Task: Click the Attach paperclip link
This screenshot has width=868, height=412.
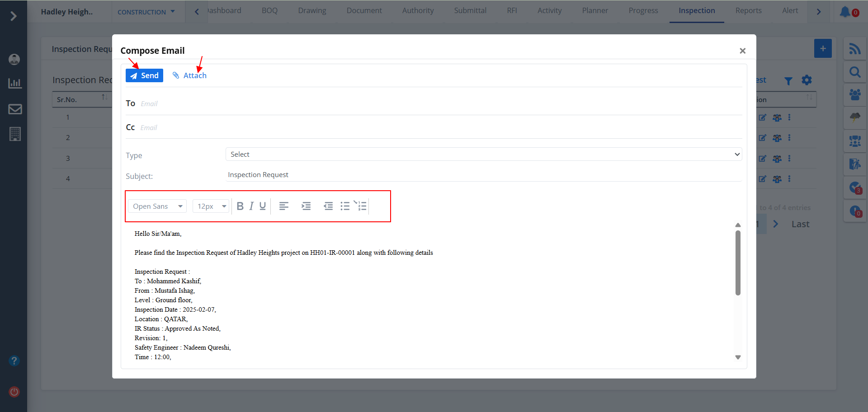Action: coord(189,75)
